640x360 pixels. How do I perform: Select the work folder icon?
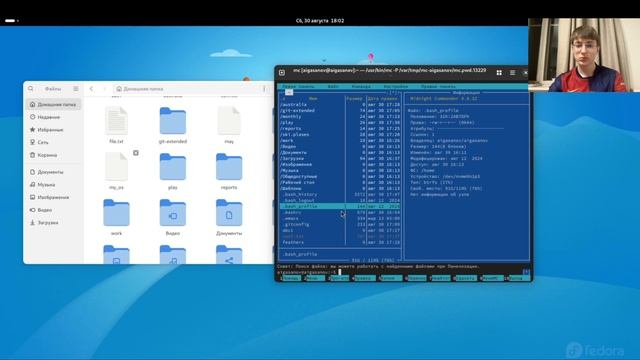(116, 213)
